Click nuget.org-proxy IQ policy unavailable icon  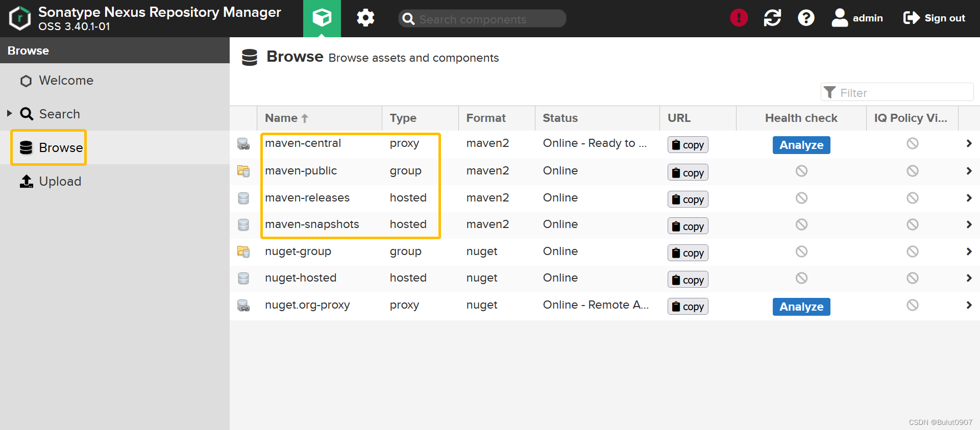pos(913,305)
